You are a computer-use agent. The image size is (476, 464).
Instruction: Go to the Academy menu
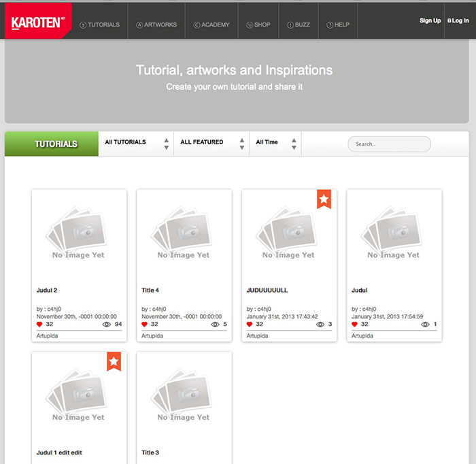211,25
